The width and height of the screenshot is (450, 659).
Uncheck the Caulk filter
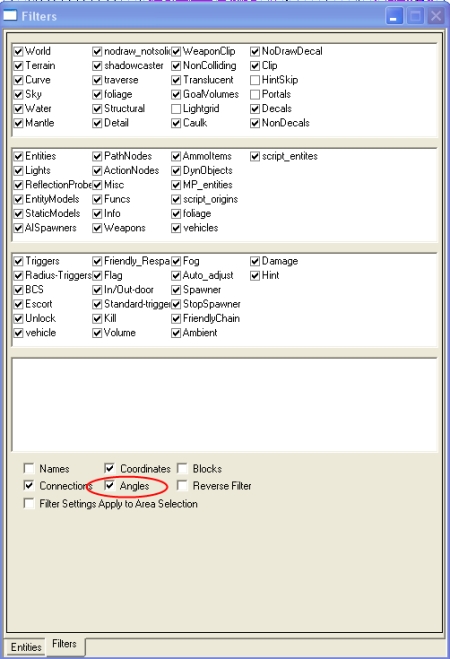click(176, 123)
